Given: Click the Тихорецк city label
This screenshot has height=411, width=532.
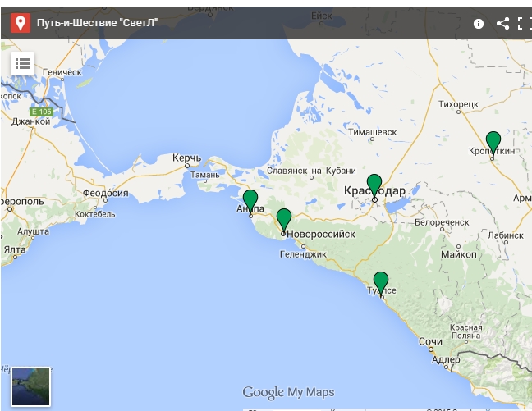Looking at the screenshot, I should (x=458, y=104).
